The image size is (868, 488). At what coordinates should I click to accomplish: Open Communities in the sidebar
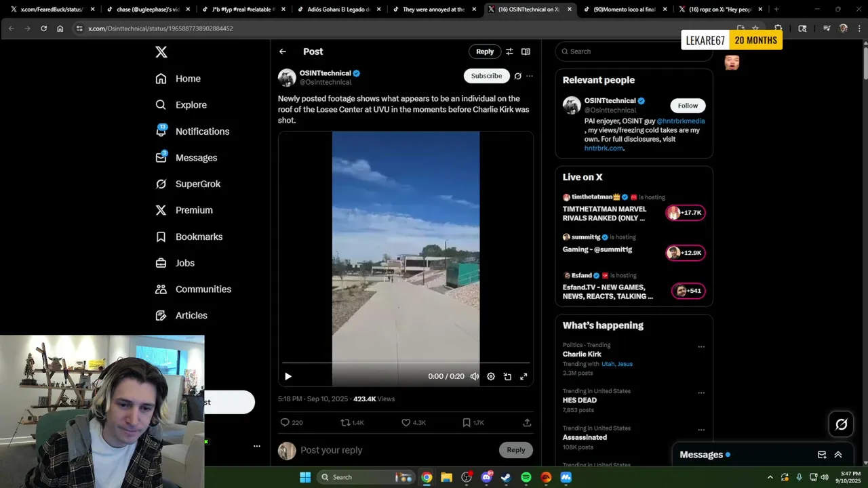tap(193, 289)
